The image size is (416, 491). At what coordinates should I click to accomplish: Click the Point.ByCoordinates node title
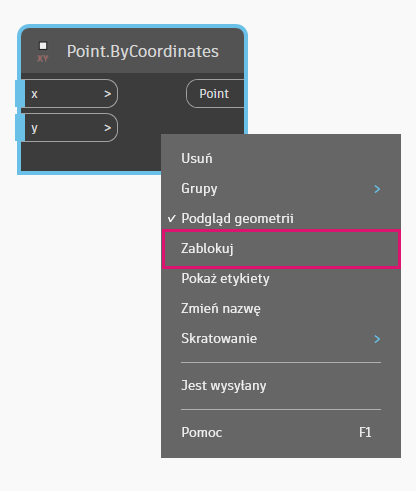[x=143, y=51]
